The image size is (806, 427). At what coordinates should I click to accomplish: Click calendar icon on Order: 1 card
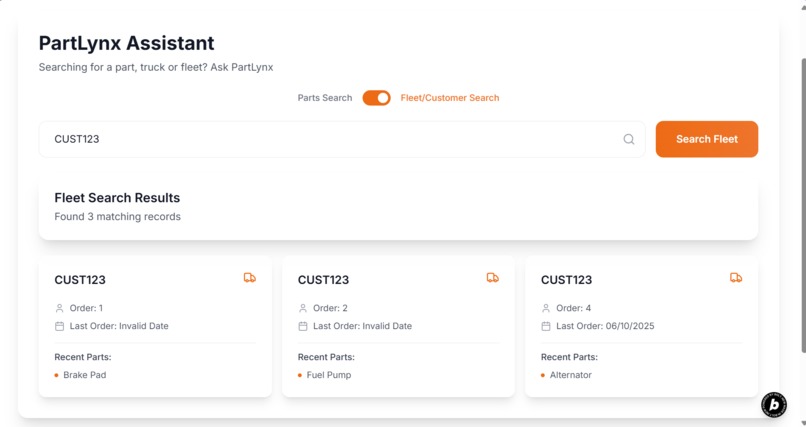coord(60,326)
